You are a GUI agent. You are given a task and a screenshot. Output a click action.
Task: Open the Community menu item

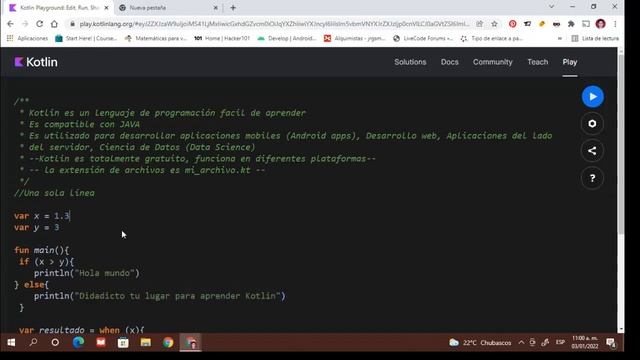tap(492, 62)
